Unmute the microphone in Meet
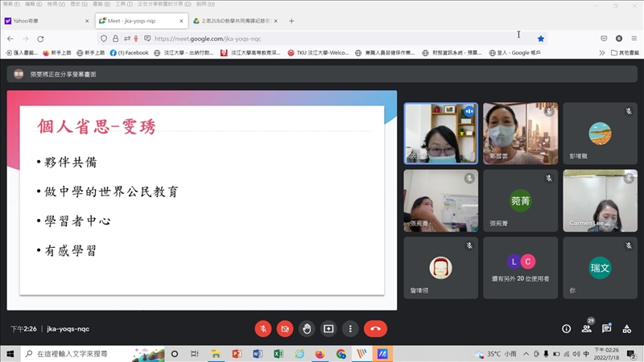The height and width of the screenshot is (362, 644). 263,328
